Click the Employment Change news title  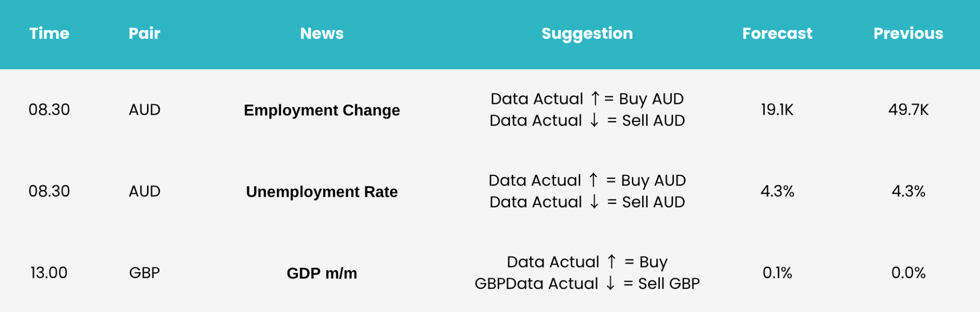322,111
